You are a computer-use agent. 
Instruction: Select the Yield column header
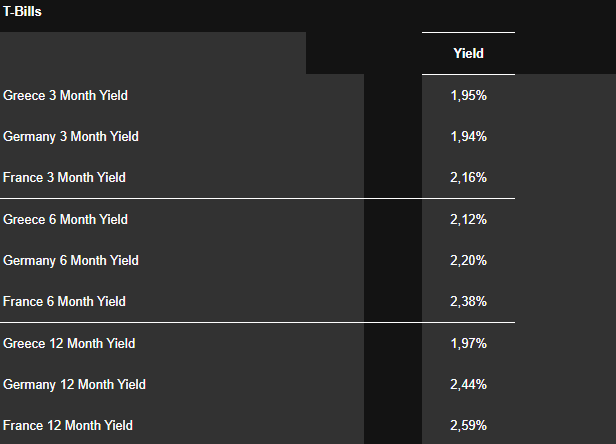(468, 53)
